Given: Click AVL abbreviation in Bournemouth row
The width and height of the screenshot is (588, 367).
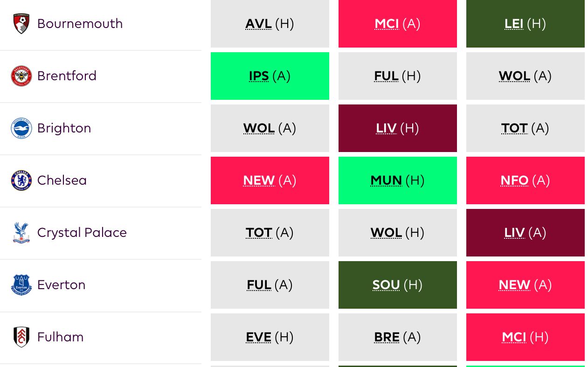Looking at the screenshot, I should coord(258,24).
